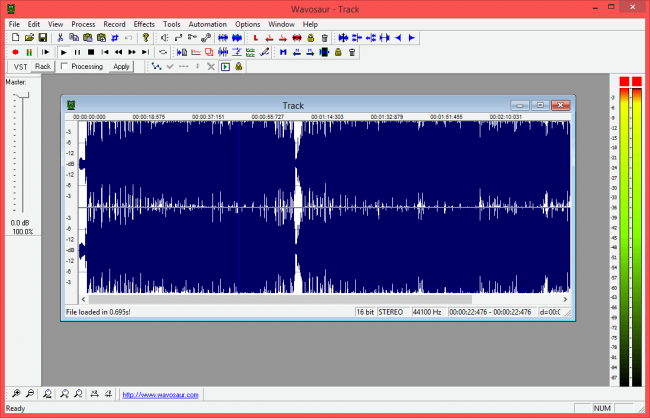Viewport: 650px width, 418px height.
Task: Open the Options menu
Action: point(247,24)
